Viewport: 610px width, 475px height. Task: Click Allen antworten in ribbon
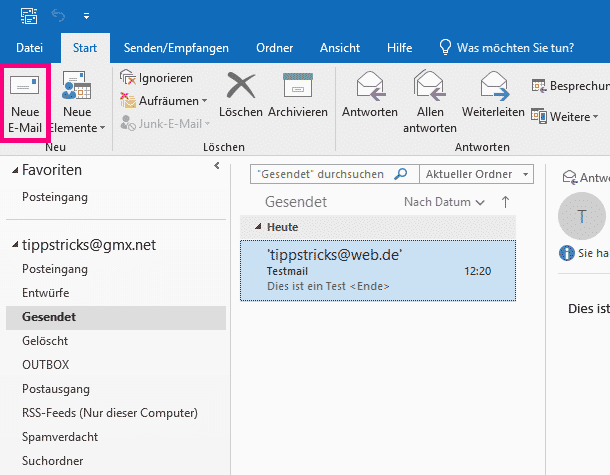430,87
